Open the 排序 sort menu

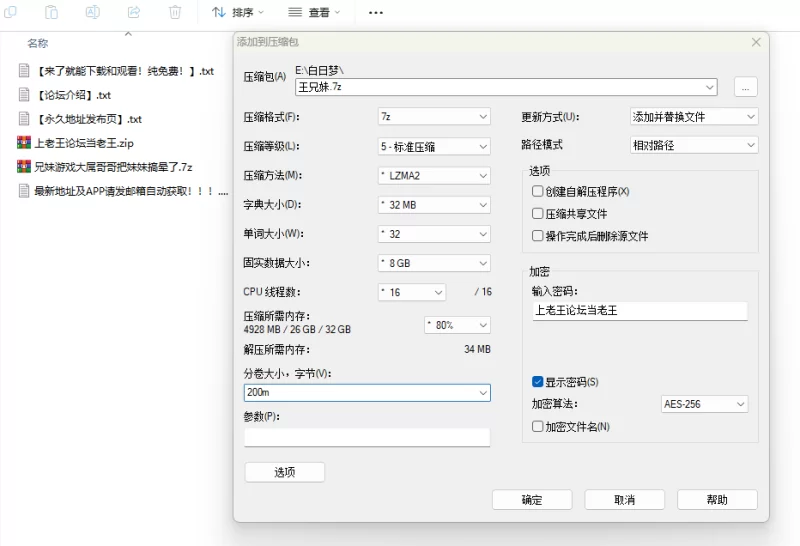point(238,12)
